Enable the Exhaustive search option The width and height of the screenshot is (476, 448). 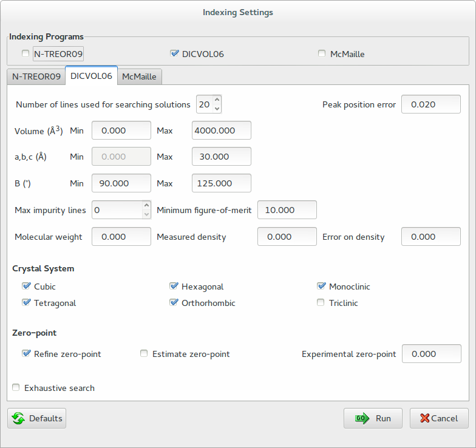(x=16, y=387)
